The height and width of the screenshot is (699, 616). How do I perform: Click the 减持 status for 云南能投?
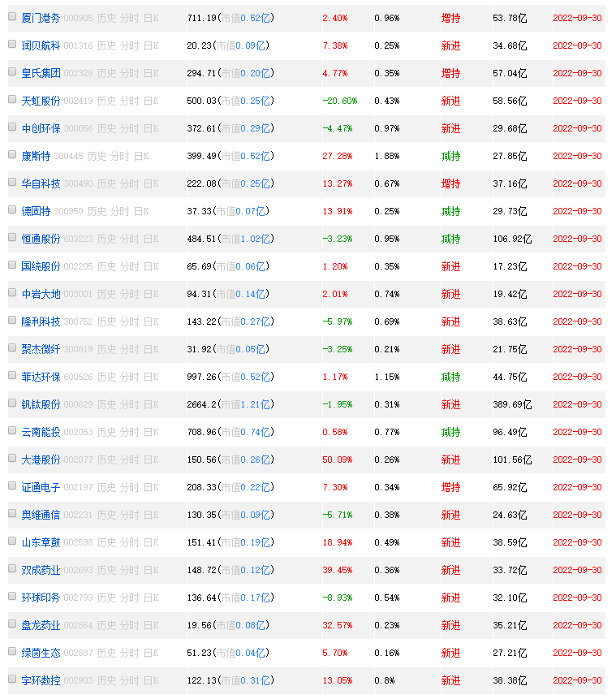[450, 433]
